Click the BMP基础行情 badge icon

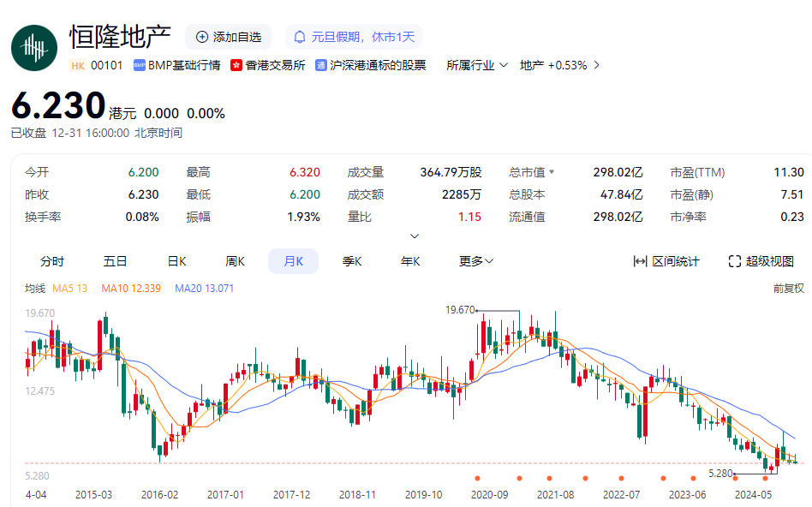[139, 65]
